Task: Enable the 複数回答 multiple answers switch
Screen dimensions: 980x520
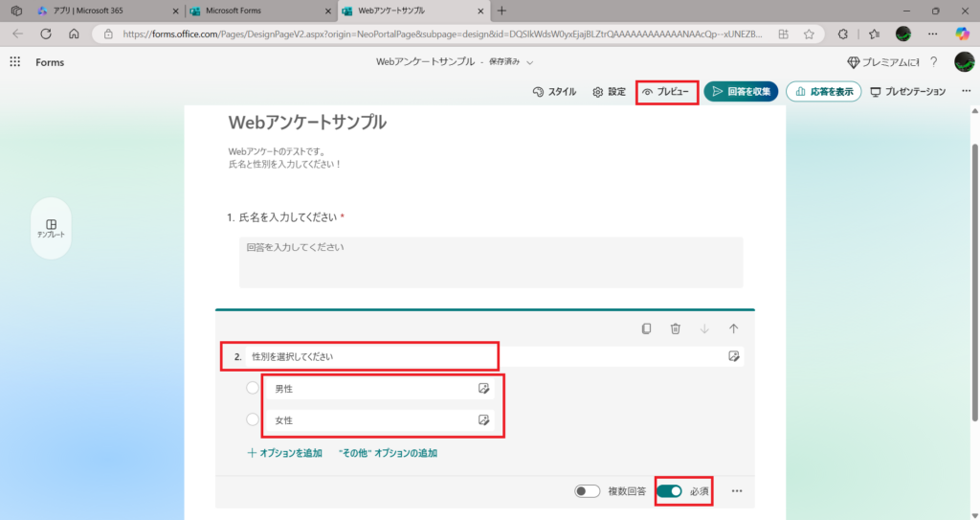Action: (x=587, y=491)
